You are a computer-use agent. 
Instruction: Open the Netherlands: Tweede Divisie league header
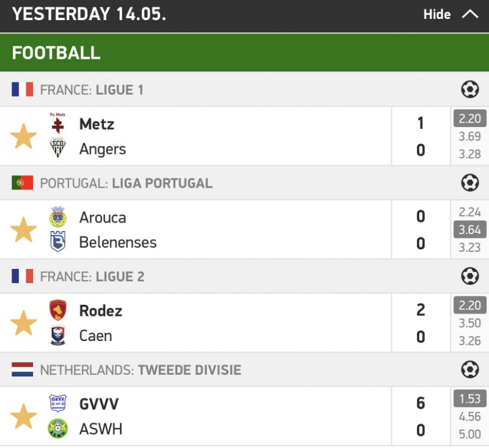click(141, 369)
